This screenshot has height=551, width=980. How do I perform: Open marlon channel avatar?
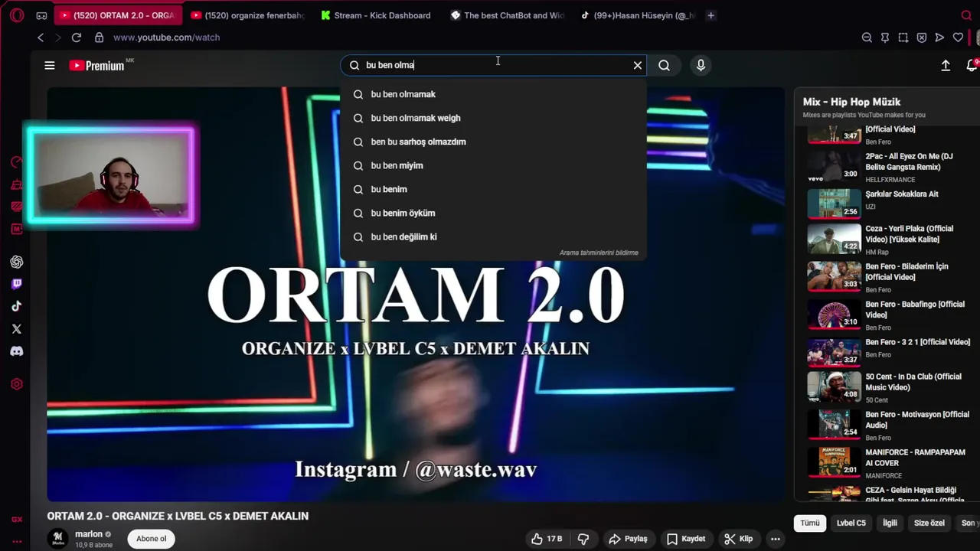coord(57,539)
